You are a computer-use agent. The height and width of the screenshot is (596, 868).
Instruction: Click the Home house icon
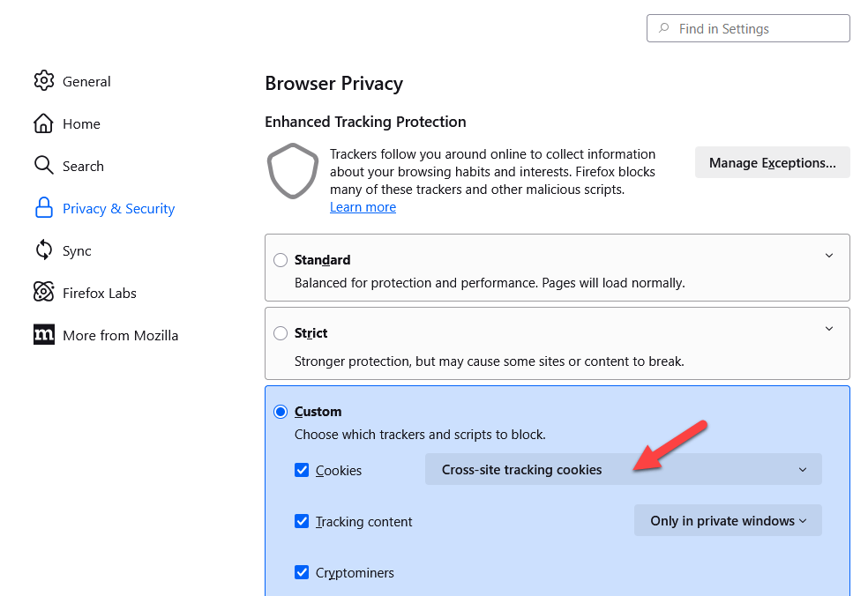tap(44, 123)
